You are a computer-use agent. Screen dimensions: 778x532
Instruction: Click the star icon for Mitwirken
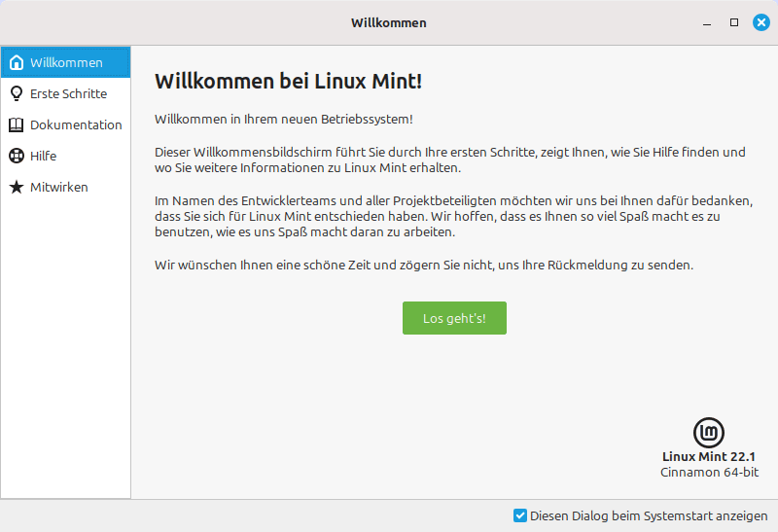(17, 187)
